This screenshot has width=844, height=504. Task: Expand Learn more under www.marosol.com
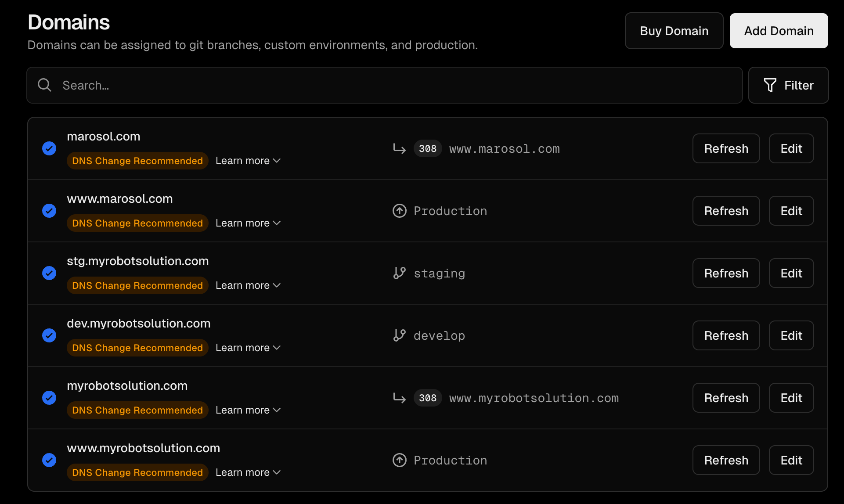(x=248, y=223)
